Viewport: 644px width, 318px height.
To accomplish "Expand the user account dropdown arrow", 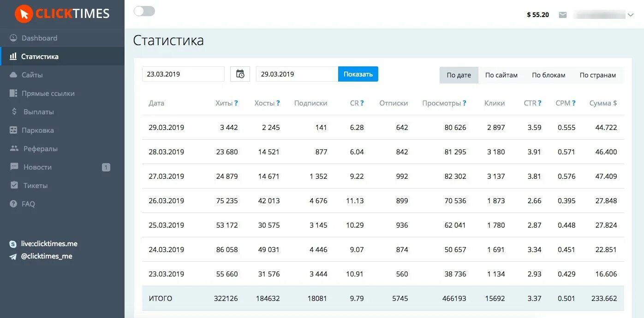I will 631,15.
